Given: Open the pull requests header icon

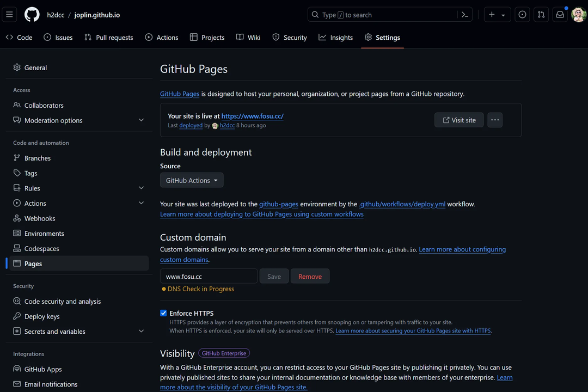Looking at the screenshot, I should pyautogui.click(x=541, y=15).
